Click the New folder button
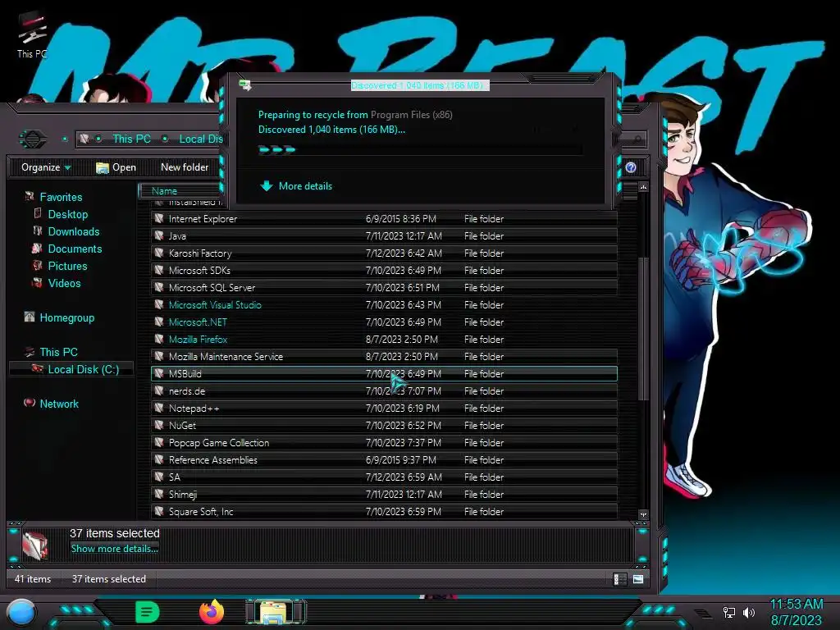The image size is (840, 630). [185, 167]
